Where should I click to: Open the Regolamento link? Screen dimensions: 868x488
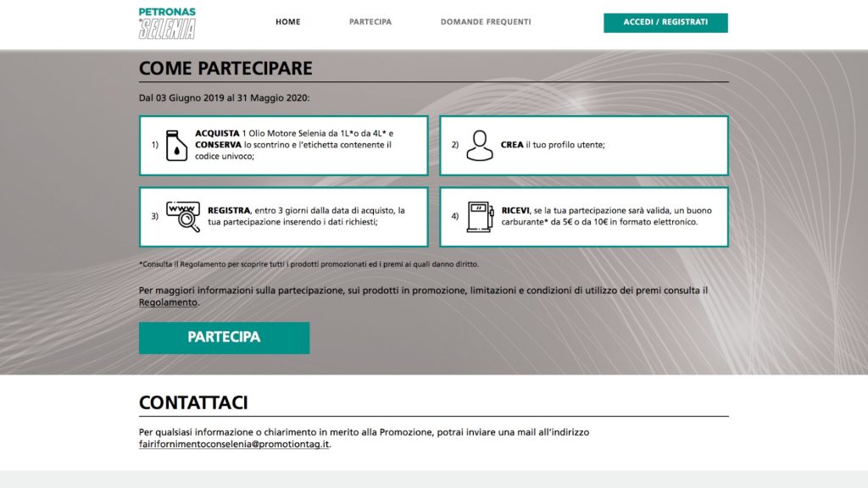tap(168, 302)
